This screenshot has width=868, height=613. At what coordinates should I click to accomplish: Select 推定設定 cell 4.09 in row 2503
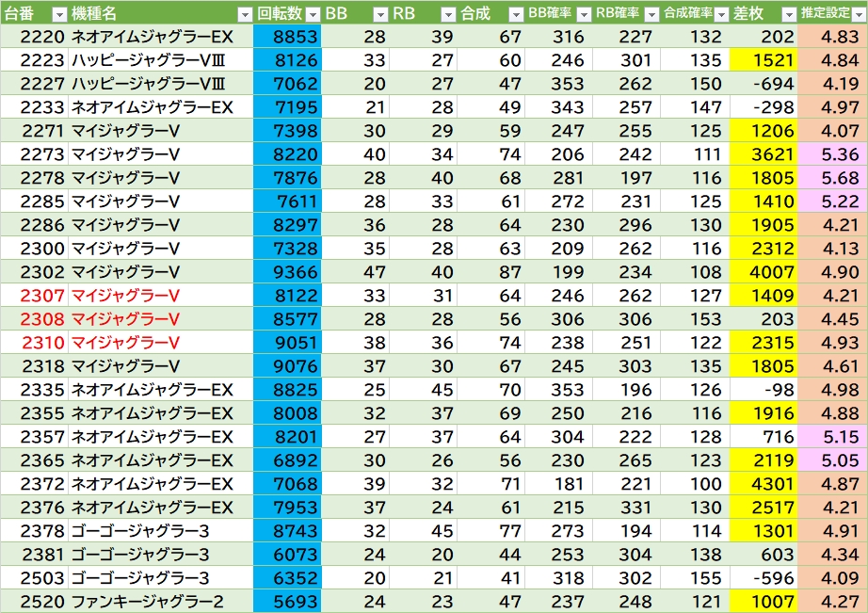click(832, 577)
